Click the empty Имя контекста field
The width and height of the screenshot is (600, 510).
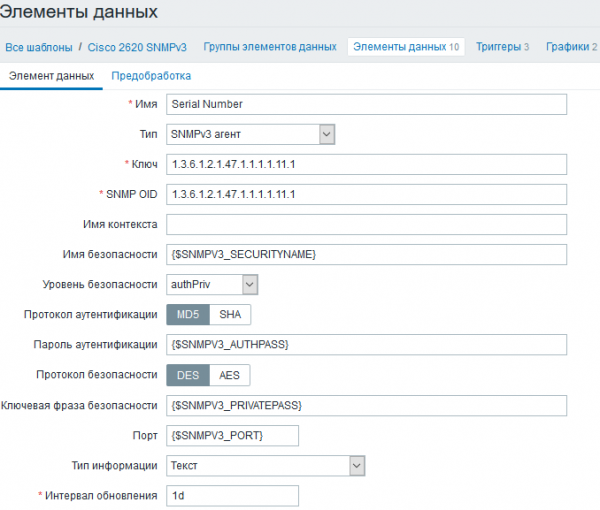(x=366, y=224)
